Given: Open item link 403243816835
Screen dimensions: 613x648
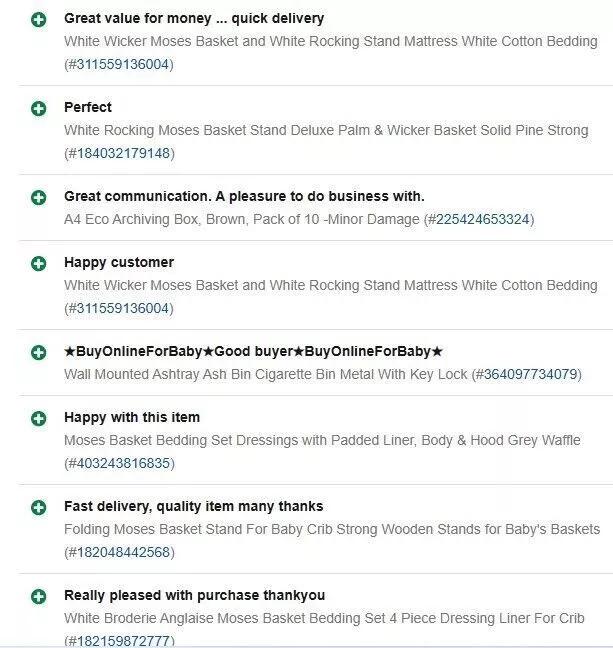Looking at the screenshot, I should pyautogui.click(x=119, y=463).
